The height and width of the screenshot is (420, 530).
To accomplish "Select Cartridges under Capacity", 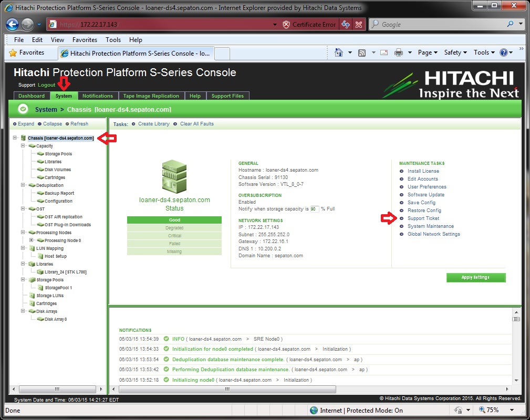I will coord(55,177).
